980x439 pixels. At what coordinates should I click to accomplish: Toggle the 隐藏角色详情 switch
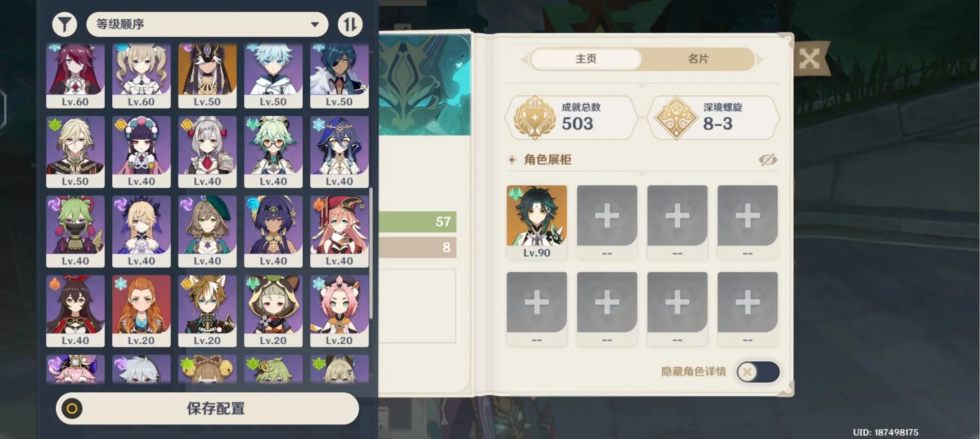point(758,372)
